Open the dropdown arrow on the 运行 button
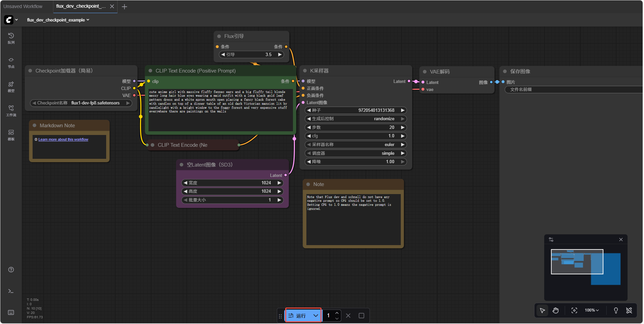The width and height of the screenshot is (644, 324). pyautogui.click(x=315, y=316)
